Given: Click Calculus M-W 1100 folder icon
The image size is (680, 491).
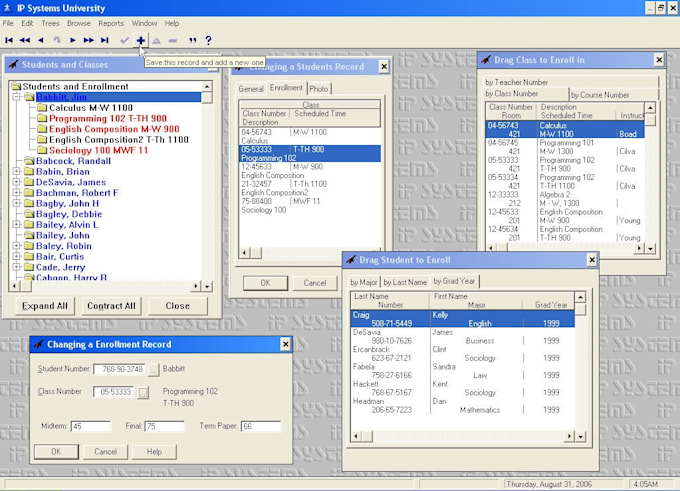Looking at the screenshot, I should (42, 108).
